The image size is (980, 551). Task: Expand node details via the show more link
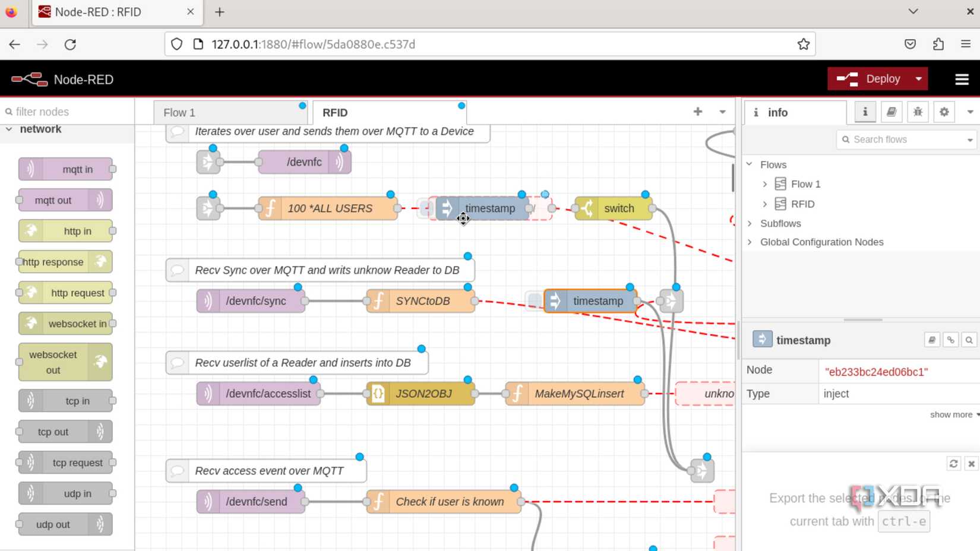pyautogui.click(x=951, y=414)
